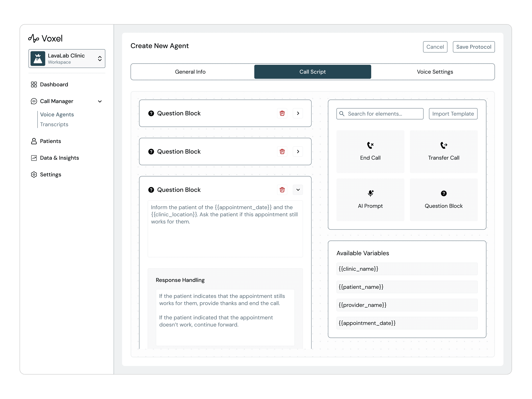Click the first 'Question Block' title text
Image resolution: width=532 pixels, height=399 pixels.
(x=179, y=113)
